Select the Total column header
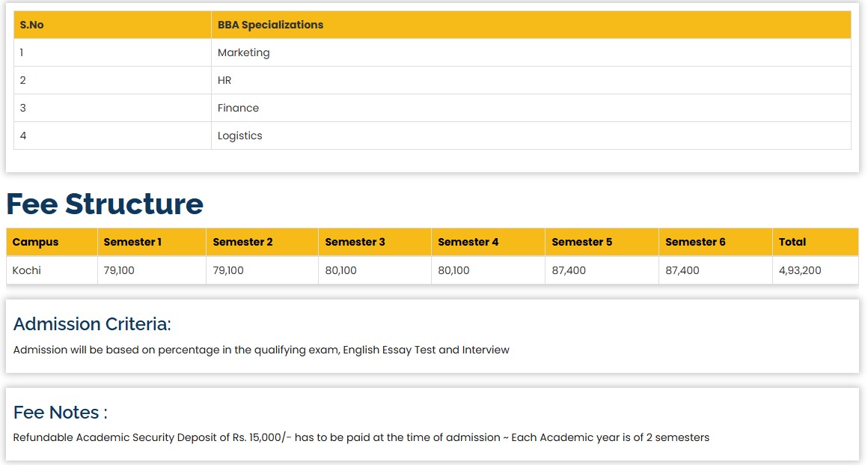This screenshot has width=868, height=465. coord(792,242)
